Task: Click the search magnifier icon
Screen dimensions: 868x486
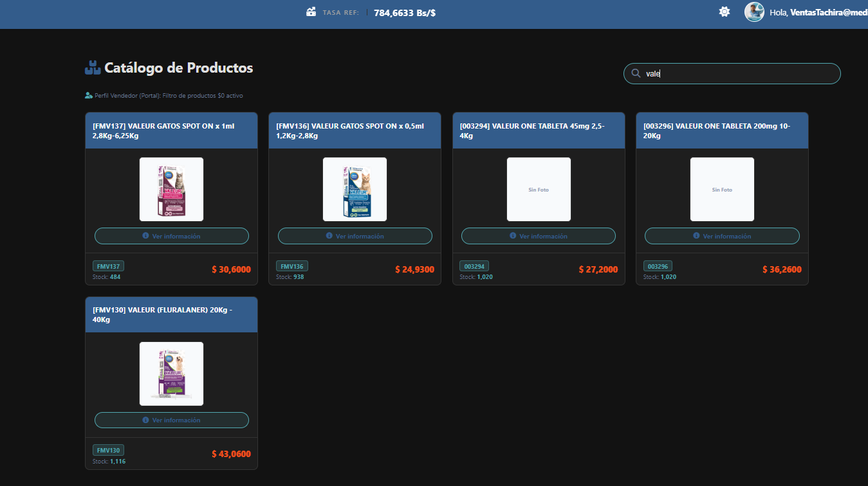Action: pos(636,73)
